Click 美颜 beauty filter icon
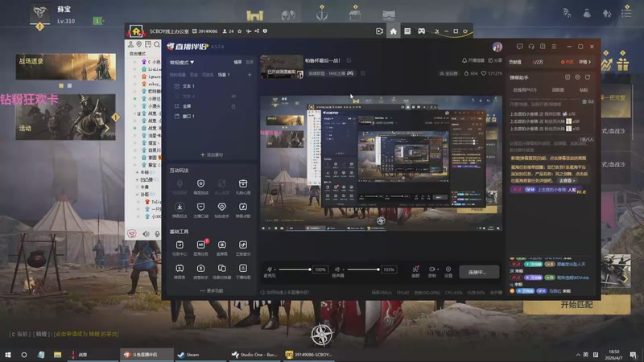This screenshot has height=362, width=644. coord(415,271)
